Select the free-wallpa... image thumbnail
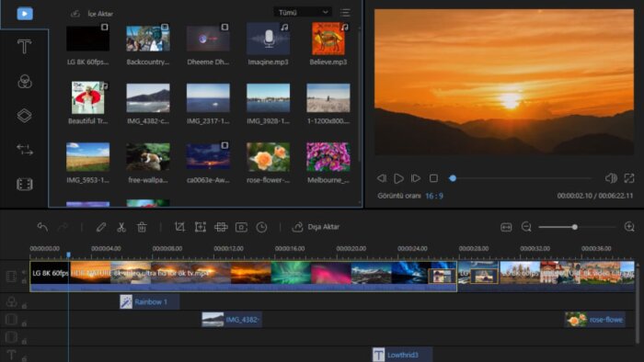The height and width of the screenshot is (362, 644). (x=148, y=156)
